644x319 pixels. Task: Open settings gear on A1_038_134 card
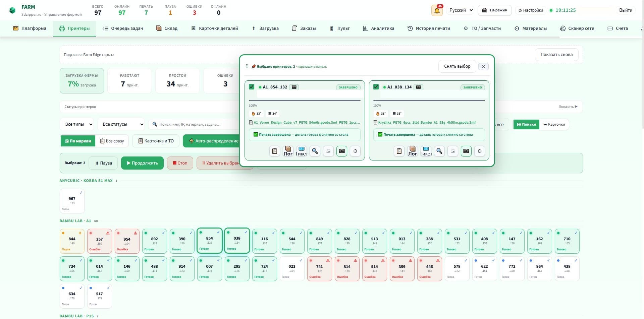[480, 151]
